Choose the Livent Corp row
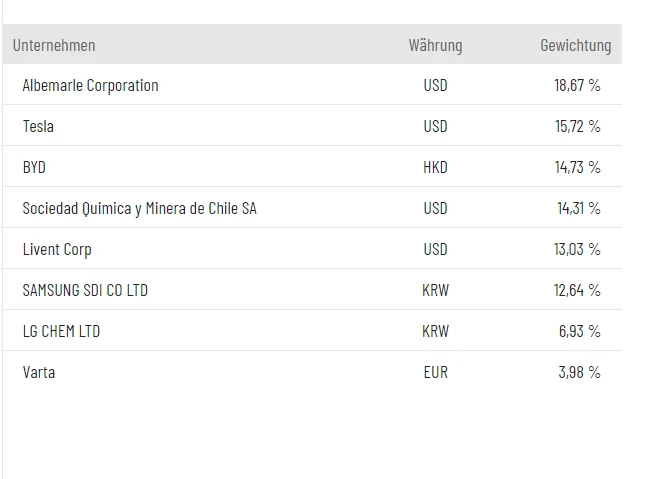This screenshot has width=664, height=479. pyautogui.click(x=56, y=250)
